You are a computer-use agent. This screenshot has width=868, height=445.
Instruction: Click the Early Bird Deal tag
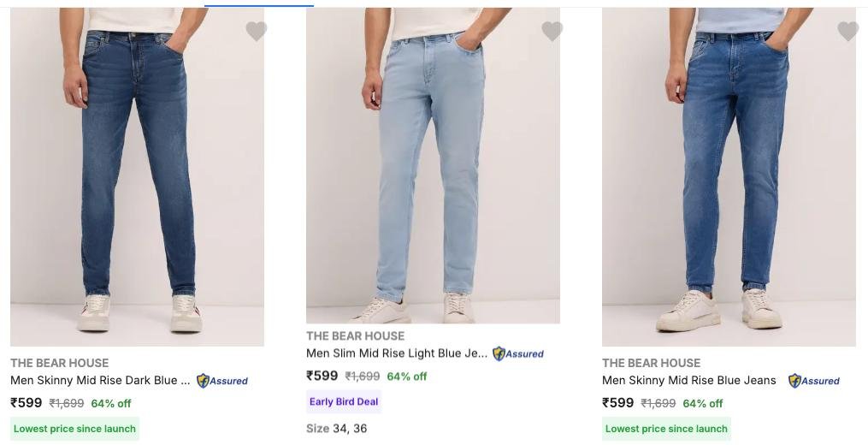pos(344,401)
